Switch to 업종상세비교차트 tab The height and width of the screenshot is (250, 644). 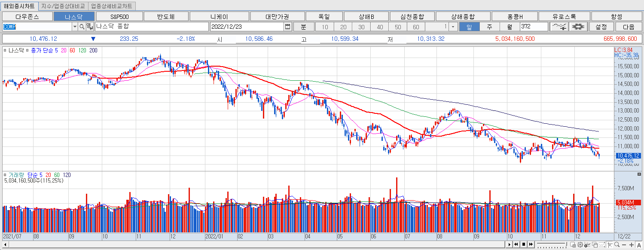pyautogui.click(x=112, y=6)
